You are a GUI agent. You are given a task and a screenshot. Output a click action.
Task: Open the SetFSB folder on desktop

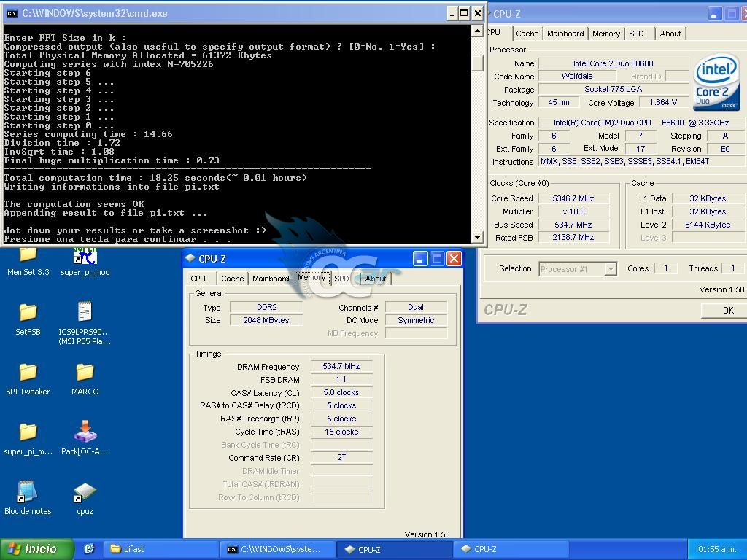[x=28, y=312]
